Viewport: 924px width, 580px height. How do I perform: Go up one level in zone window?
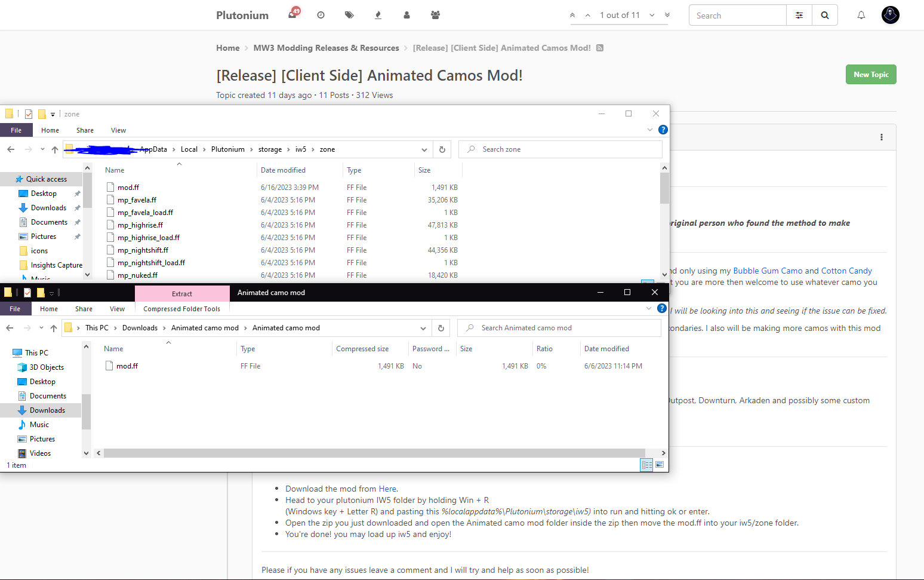point(55,149)
